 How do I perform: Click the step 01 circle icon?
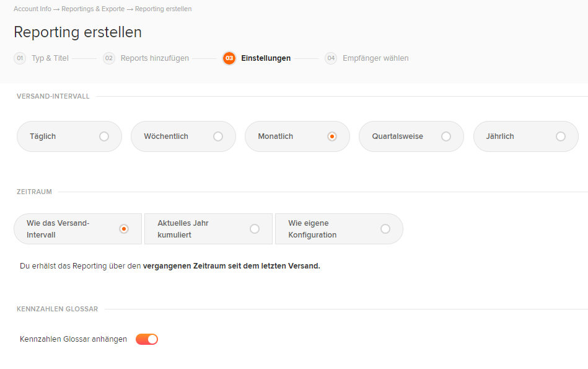[20, 58]
